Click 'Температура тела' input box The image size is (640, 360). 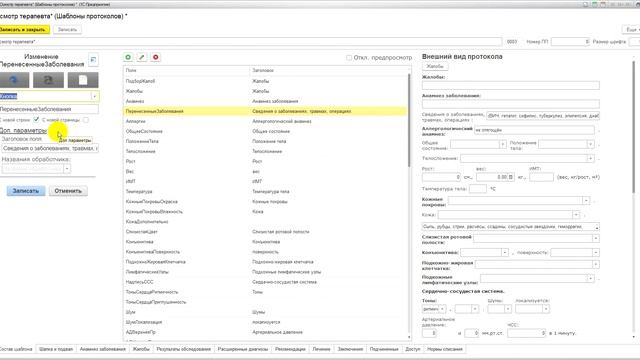[478, 189]
